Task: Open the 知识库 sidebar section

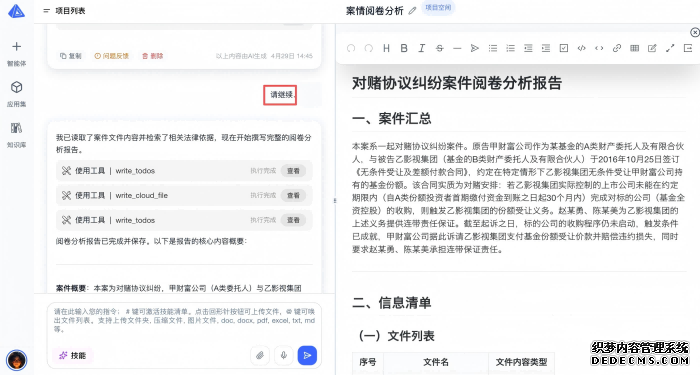Action: pyautogui.click(x=17, y=135)
